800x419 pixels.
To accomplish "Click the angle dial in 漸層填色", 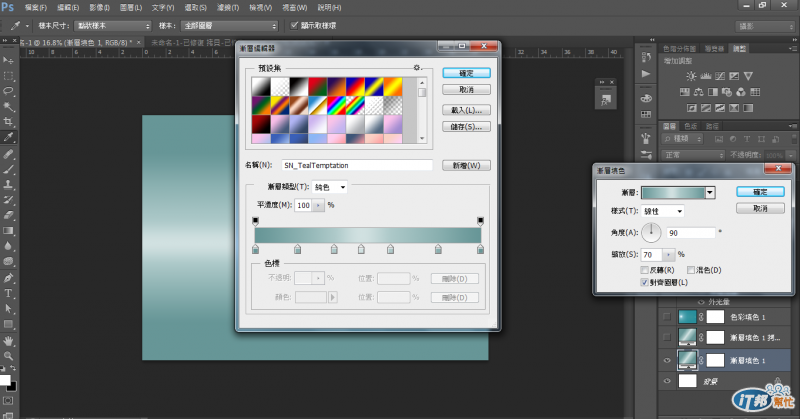I will click(x=652, y=233).
